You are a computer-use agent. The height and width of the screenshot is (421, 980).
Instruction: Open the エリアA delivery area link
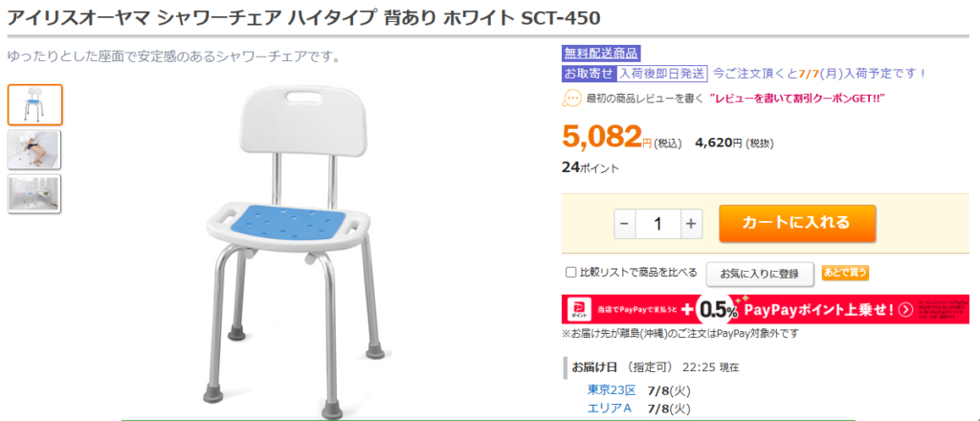pyautogui.click(x=610, y=409)
